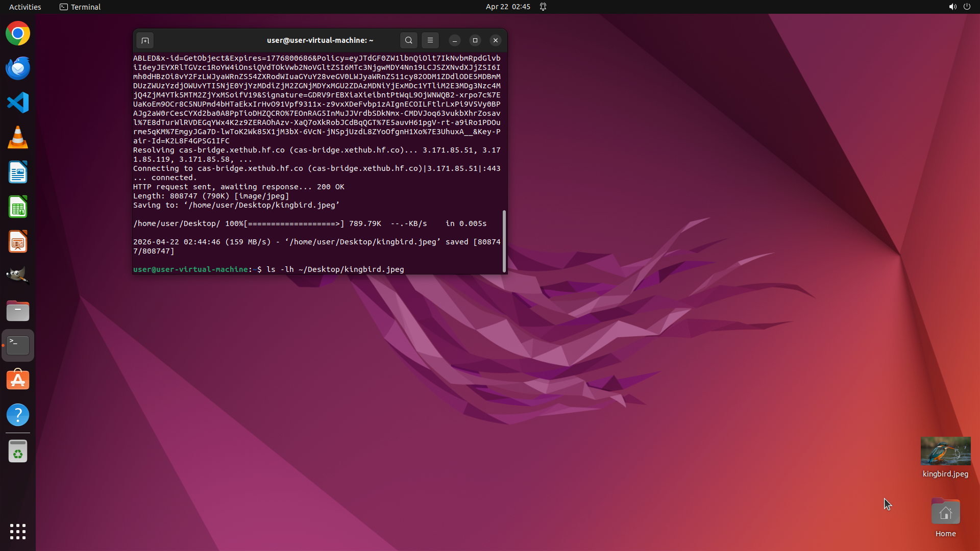Open VLC media player
980x551 pixels.
pyautogui.click(x=18, y=138)
